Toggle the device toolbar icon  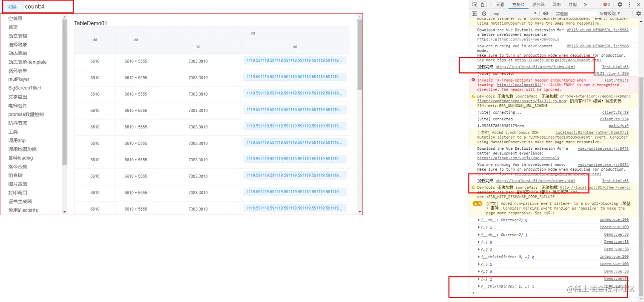[x=484, y=4]
